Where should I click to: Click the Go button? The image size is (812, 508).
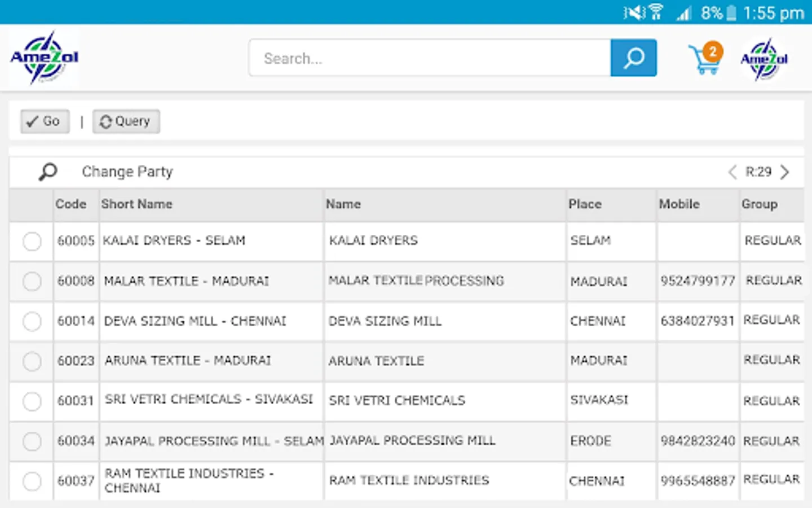pos(45,121)
